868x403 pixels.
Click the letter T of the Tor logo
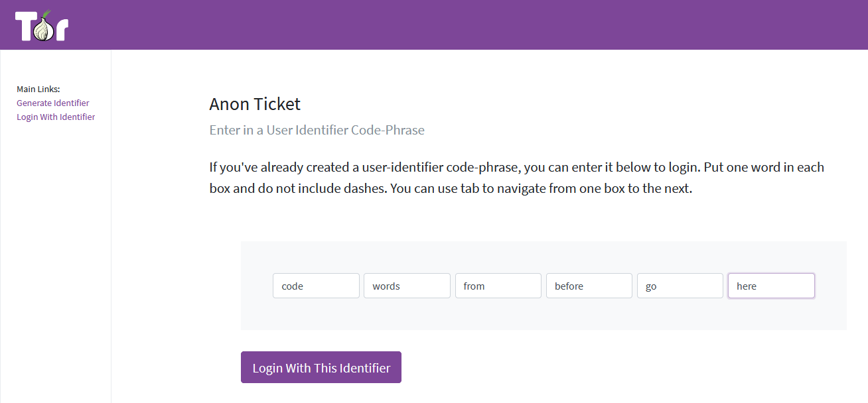(25, 27)
